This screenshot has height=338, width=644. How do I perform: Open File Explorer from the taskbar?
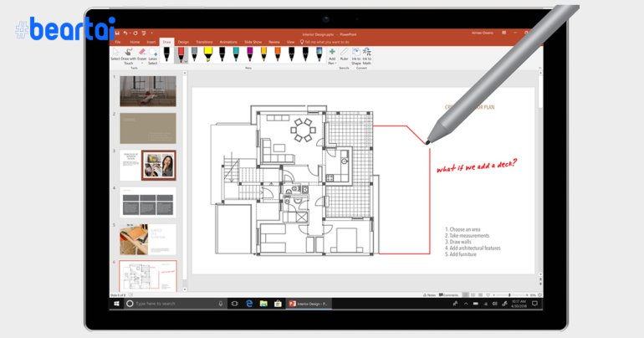[263, 304]
